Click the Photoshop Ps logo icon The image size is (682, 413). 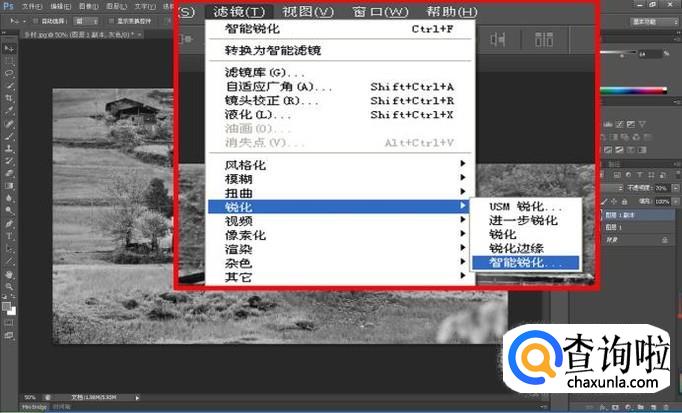coord(8,6)
